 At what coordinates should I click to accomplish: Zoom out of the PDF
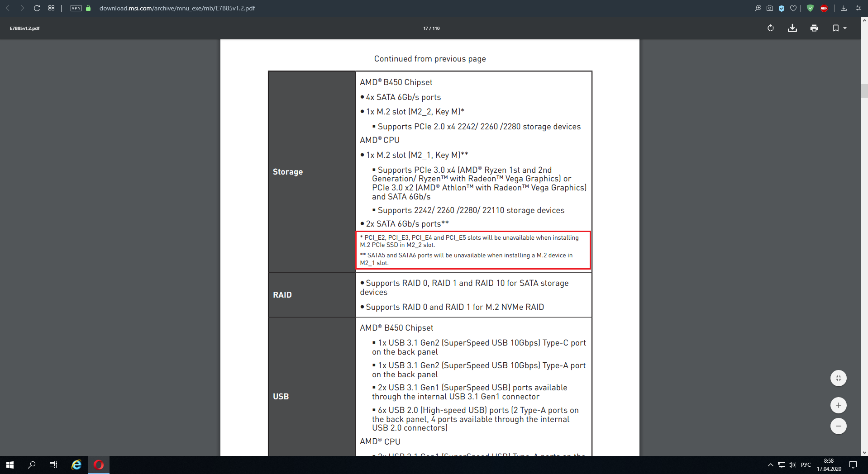pyautogui.click(x=839, y=426)
